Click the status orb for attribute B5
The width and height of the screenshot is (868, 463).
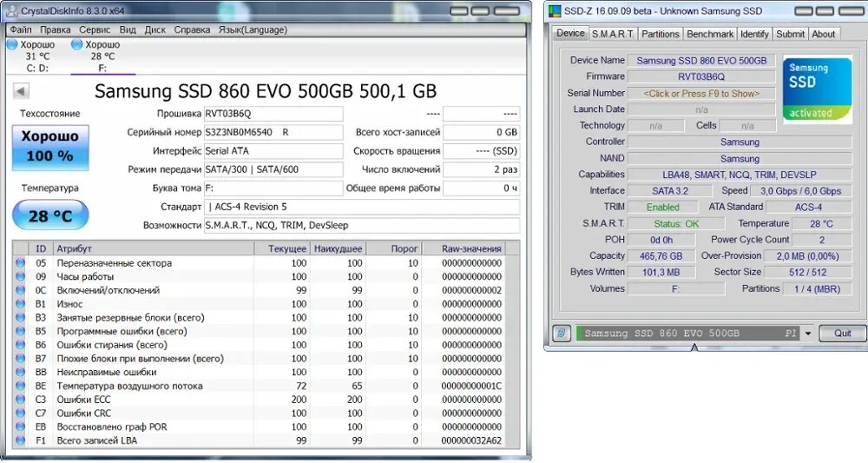pos(21,331)
